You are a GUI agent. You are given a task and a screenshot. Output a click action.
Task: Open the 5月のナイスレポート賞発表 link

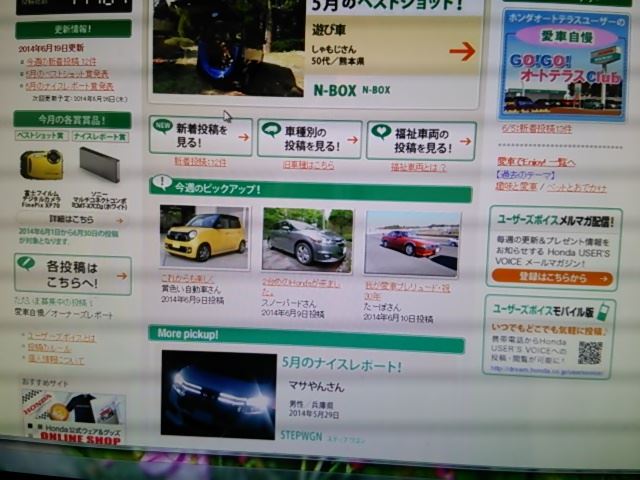click(x=69, y=86)
